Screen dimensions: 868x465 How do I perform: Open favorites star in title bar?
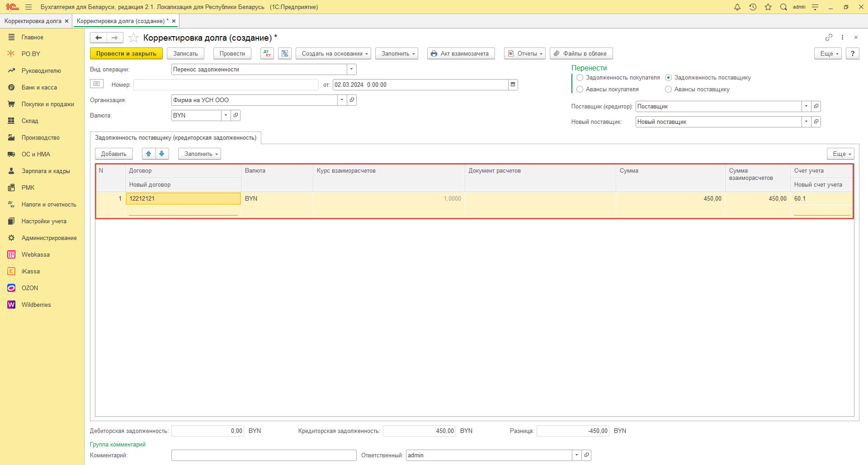pyautogui.click(x=768, y=7)
